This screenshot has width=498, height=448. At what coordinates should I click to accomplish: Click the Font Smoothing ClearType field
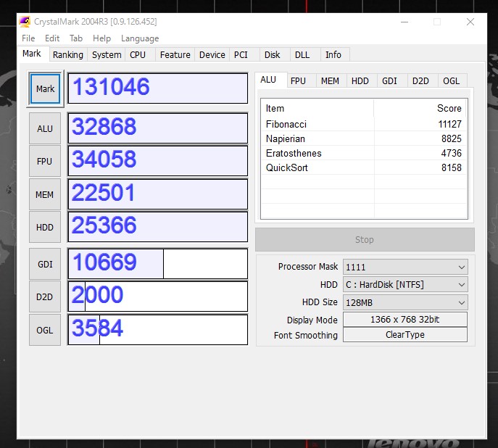click(405, 335)
